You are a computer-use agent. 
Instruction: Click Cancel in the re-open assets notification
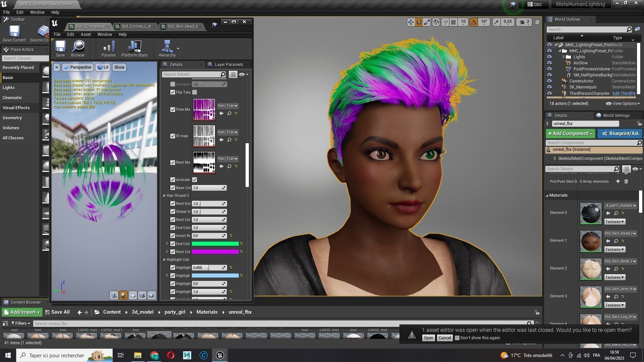coord(445,338)
